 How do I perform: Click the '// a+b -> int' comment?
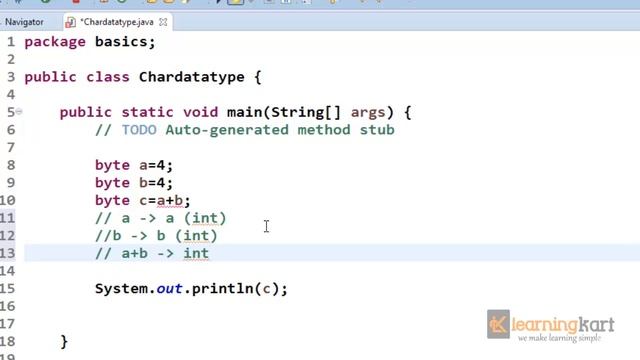click(x=152, y=253)
